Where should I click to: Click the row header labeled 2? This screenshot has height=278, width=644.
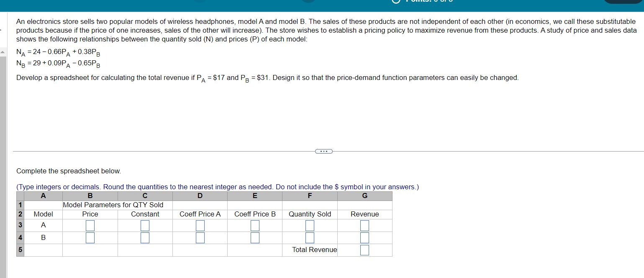coord(20,214)
